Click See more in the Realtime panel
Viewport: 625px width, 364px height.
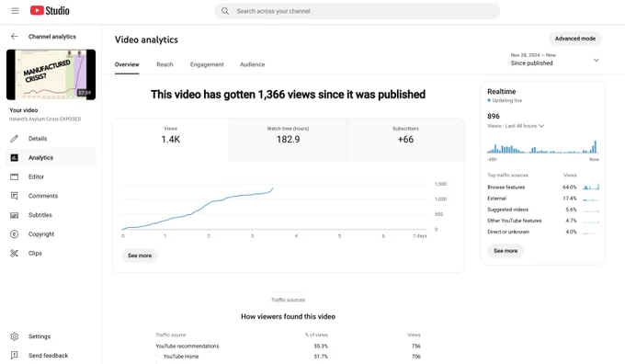[506, 251]
